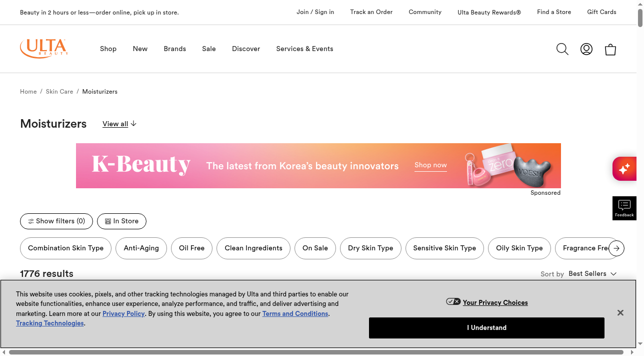Close the cookie banner with X
This screenshot has height=356, width=644.
pyautogui.click(x=620, y=313)
